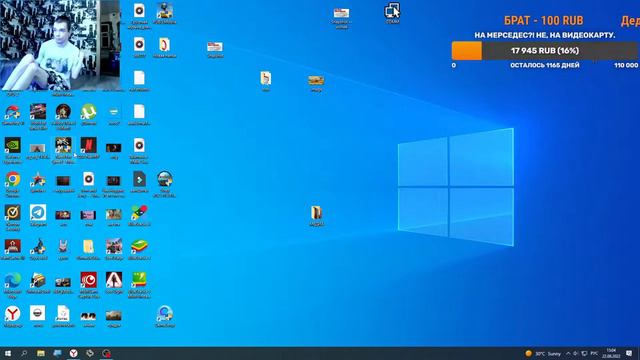Open the monitor-with-cursor shortcut at top
Screen dimensions: 640x360
[393, 11]
